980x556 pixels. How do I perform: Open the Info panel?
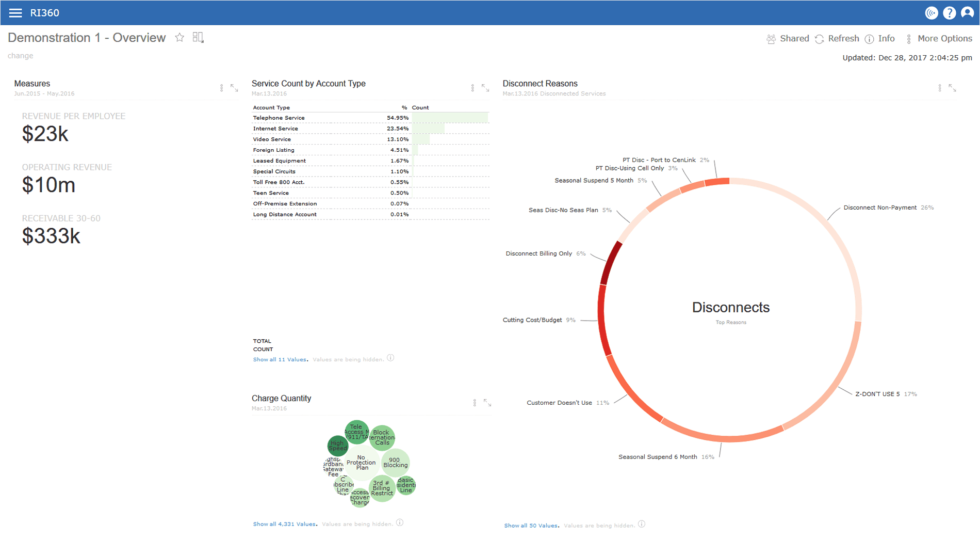click(x=880, y=39)
